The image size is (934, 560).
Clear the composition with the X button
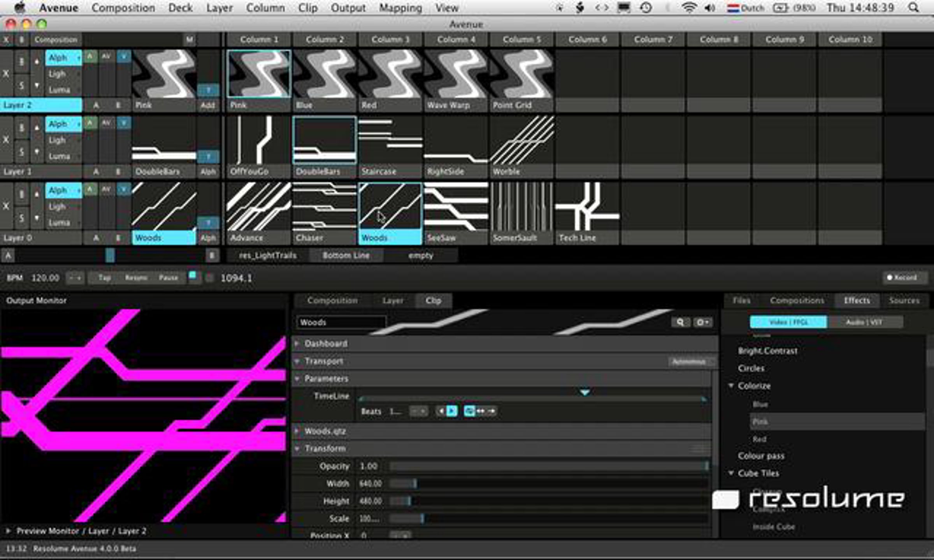tap(6, 40)
